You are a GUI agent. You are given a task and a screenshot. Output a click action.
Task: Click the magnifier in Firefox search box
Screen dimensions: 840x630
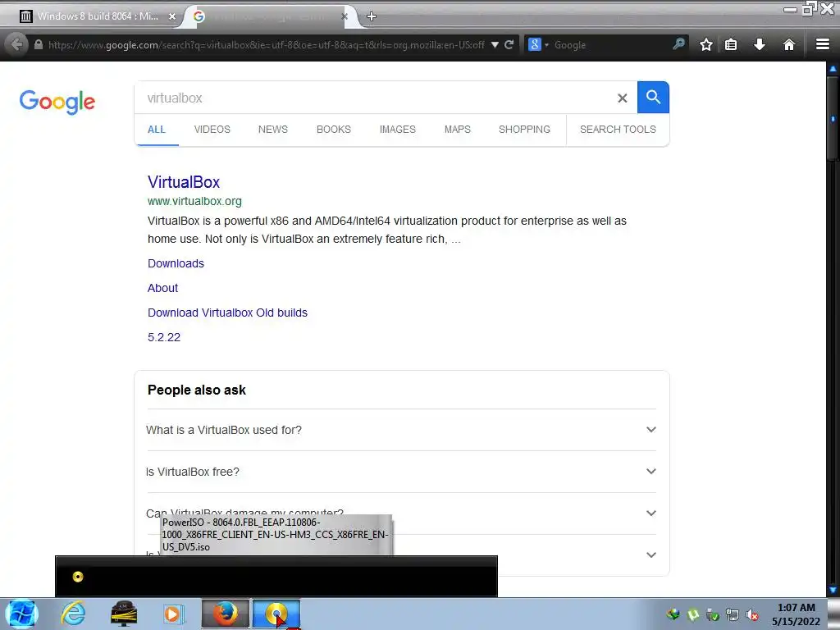(x=678, y=44)
